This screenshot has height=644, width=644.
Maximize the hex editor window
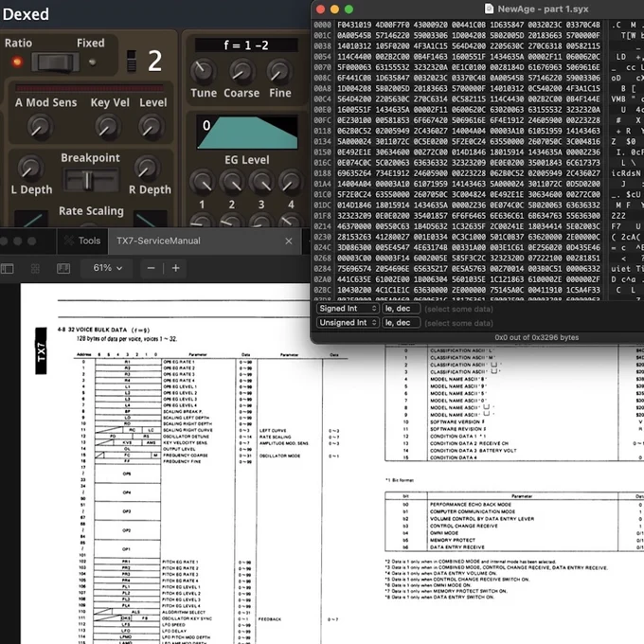tap(349, 9)
